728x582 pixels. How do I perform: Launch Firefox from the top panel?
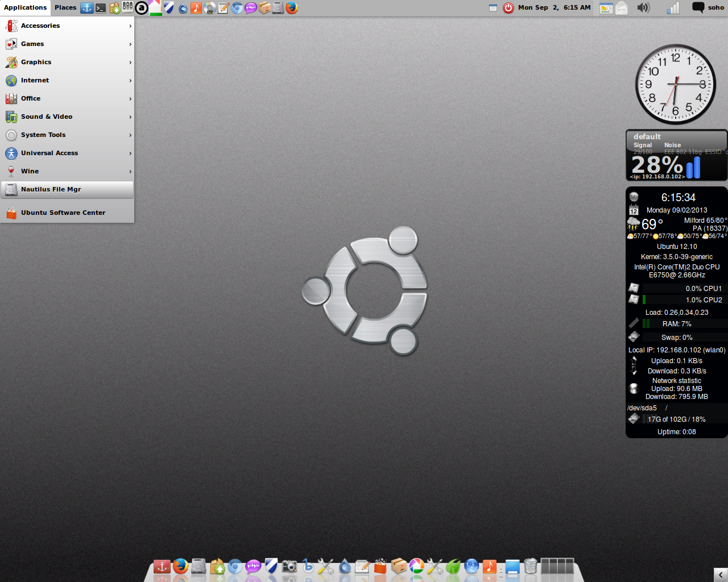292,8
